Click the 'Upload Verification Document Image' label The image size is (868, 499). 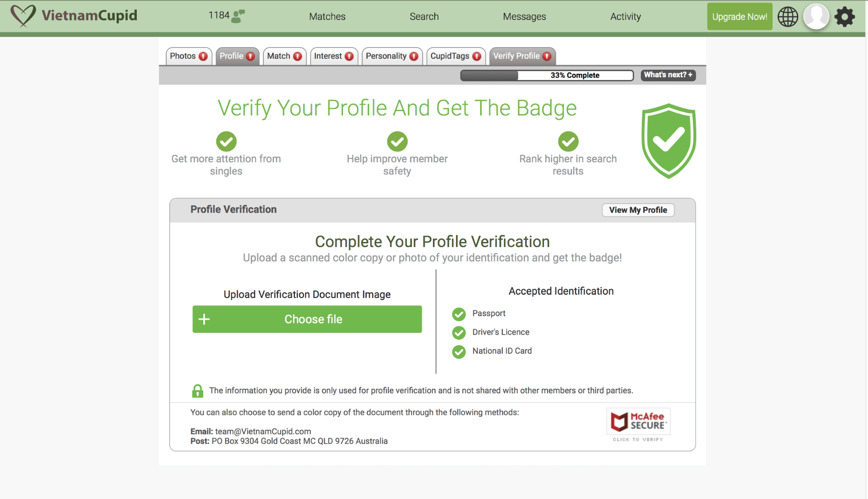pyautogui.click(x=307, y=295)
